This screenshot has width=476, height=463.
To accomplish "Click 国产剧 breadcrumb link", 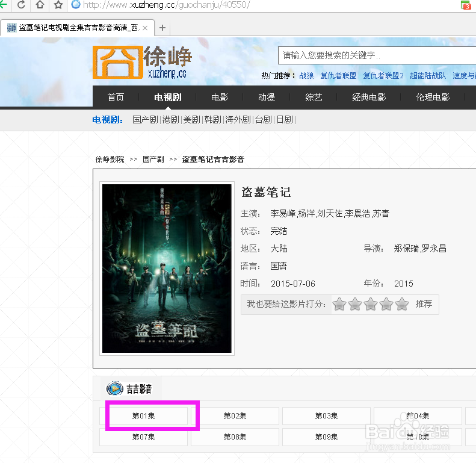I will tap(153, 160).
